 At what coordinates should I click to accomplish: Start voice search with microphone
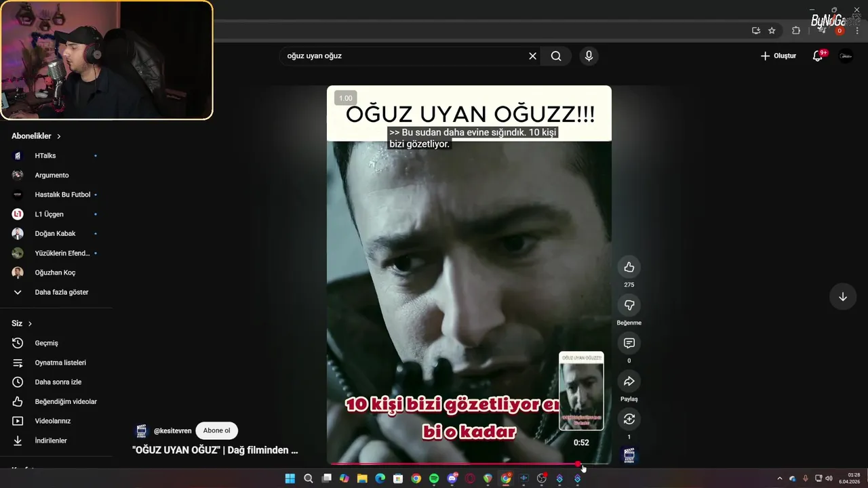pos(589,56)
